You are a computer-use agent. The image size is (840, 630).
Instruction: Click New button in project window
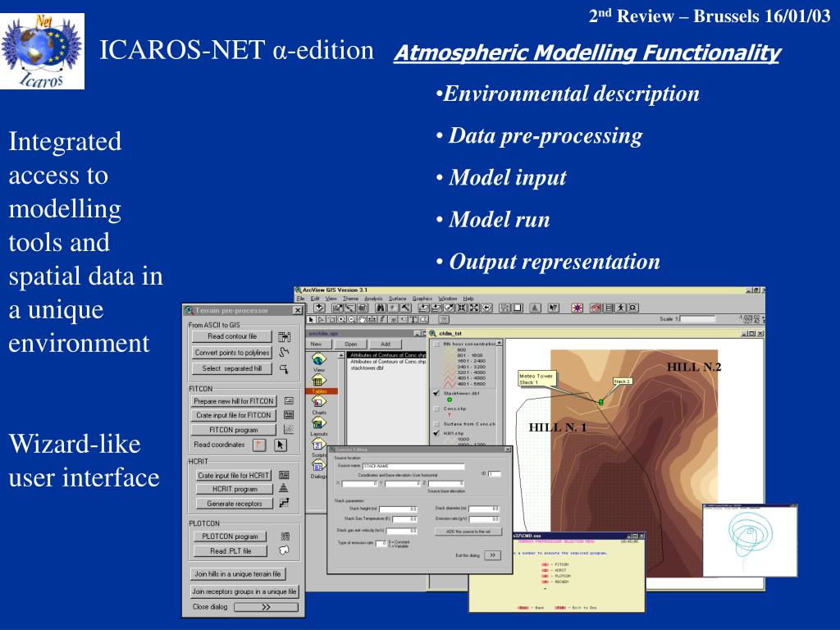(x=317, y=344)
